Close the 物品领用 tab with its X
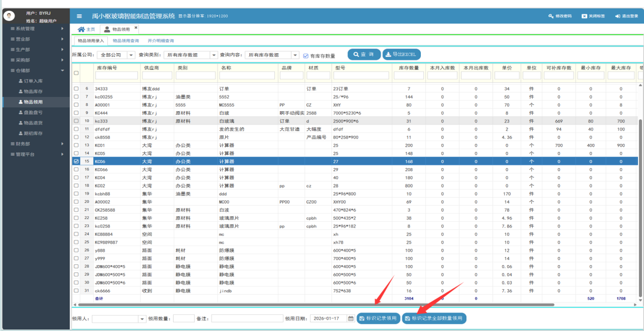Image resolution: width=644 pixels, height=331 pixels. pyautogui.click(x=136, y=28)
